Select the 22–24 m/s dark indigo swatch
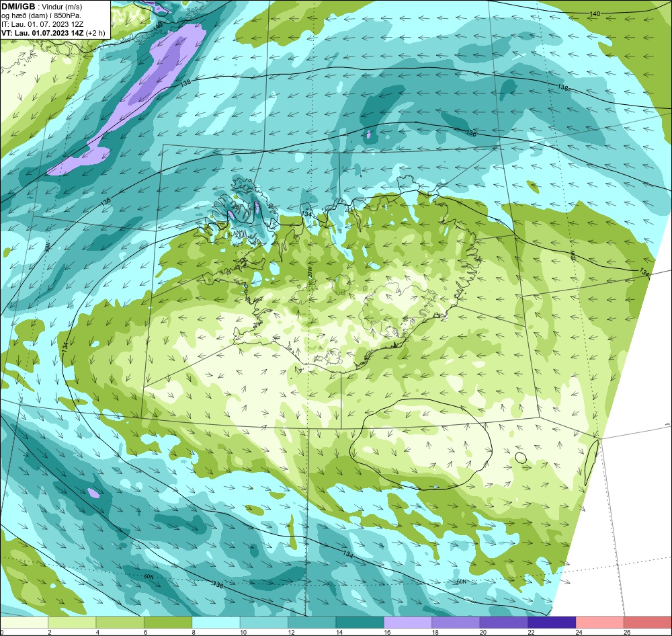 click(552, 623)
